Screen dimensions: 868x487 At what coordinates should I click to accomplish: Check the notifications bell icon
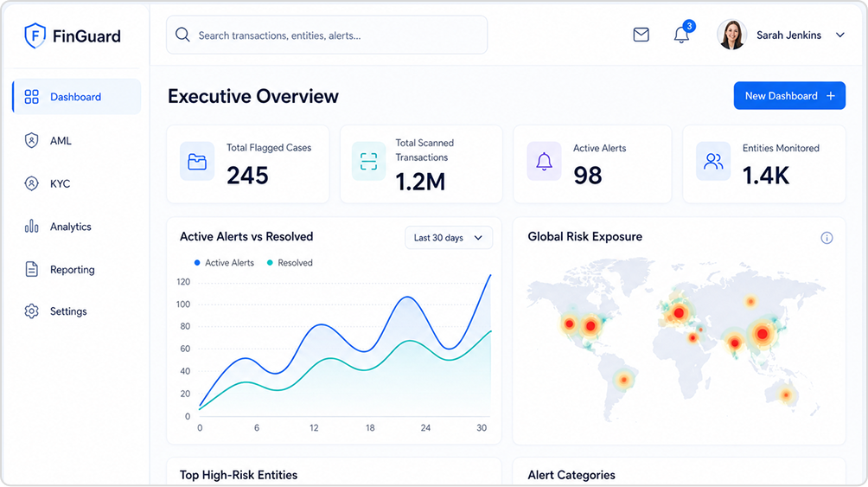(x=681, y=35)
